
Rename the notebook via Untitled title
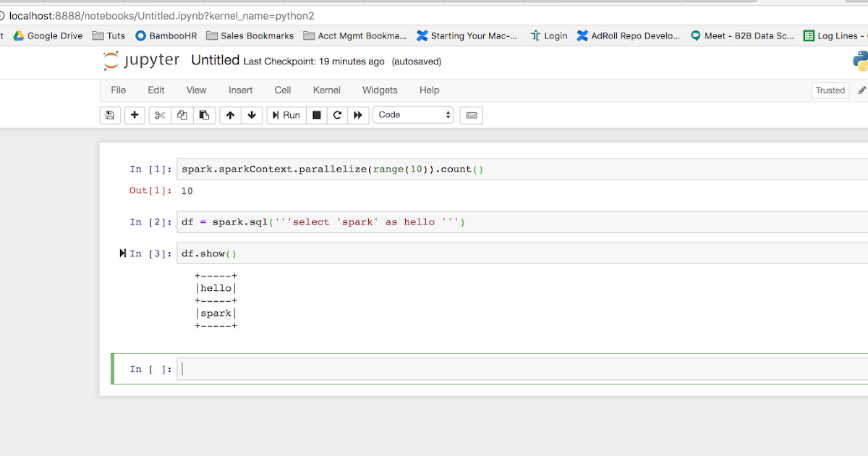coord(216,60)
